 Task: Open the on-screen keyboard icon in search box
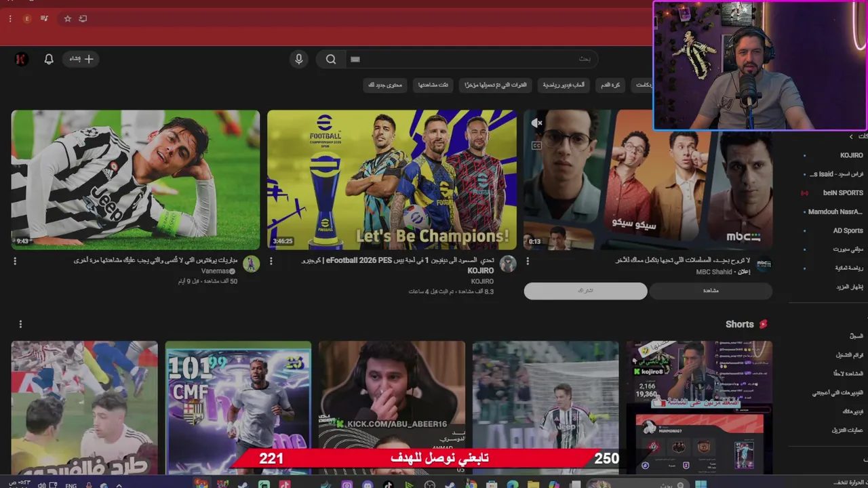coord(355,59)
